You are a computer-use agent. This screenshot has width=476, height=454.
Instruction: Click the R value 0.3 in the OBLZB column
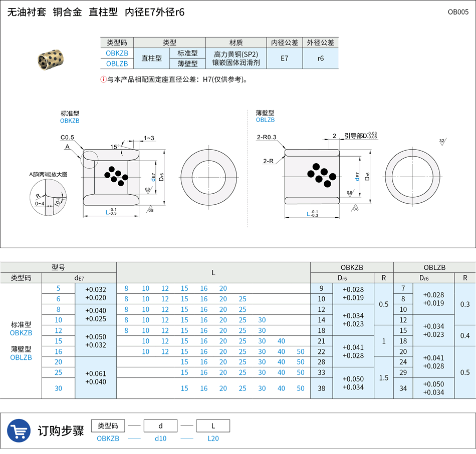(x=465, y=304)
